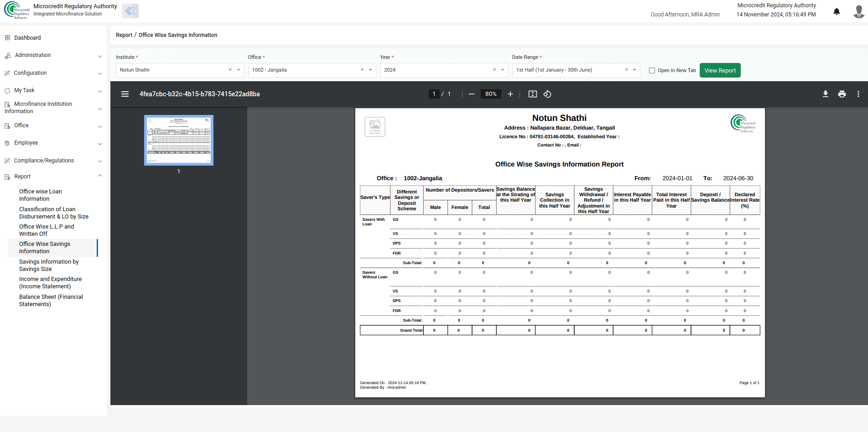This screenshot has height=432, width=868.
Task: Click the 'Declared Interest Rate (%)' column header
Action: pos(745,200)
